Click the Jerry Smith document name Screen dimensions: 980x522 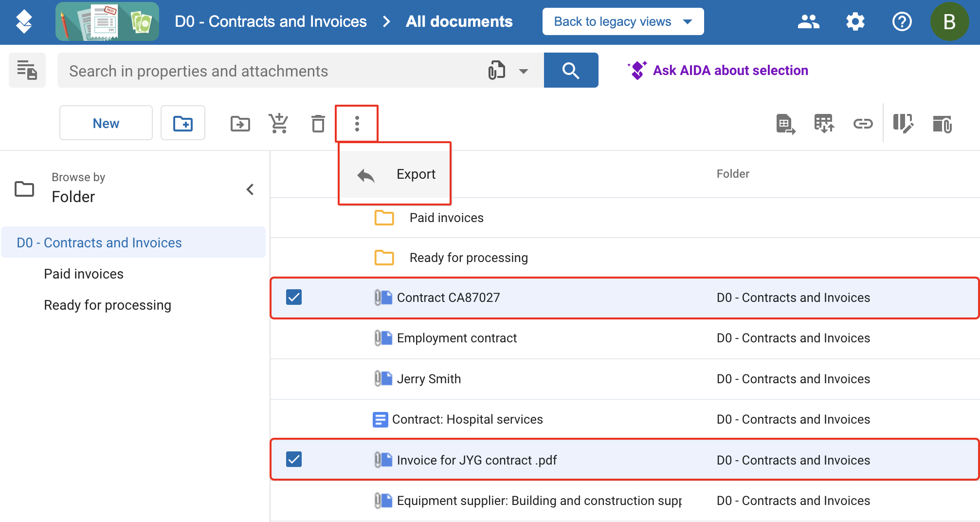point(429,379)
